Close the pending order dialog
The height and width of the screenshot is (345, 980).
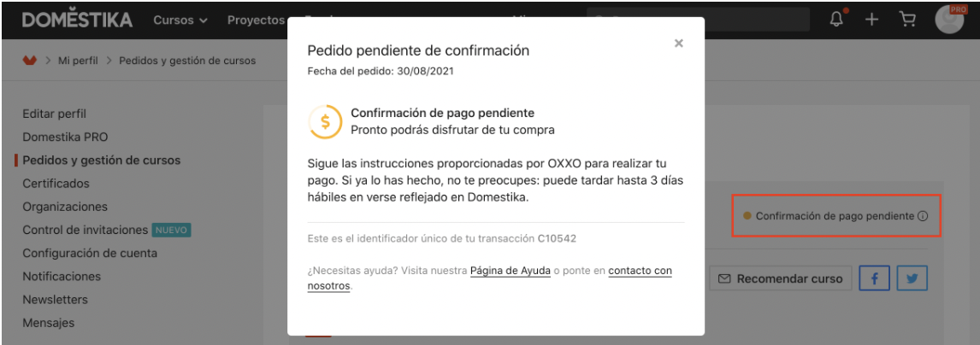679,44
